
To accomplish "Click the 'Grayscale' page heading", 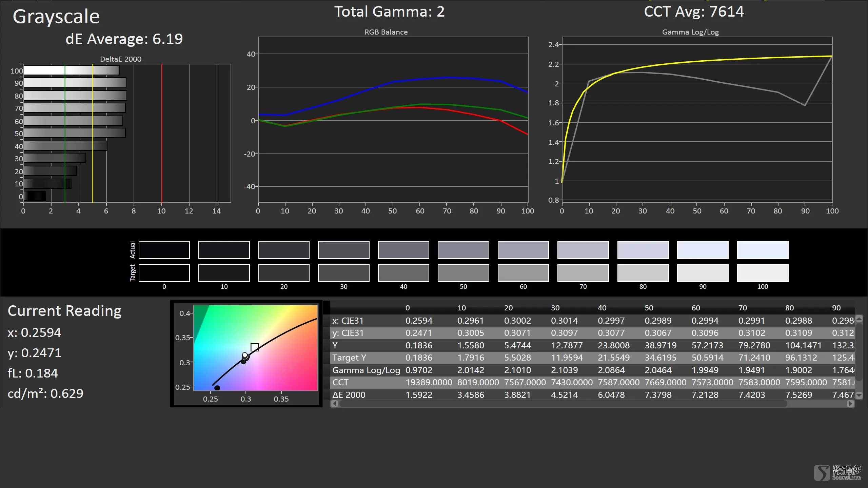I will [x=56, y=17].
